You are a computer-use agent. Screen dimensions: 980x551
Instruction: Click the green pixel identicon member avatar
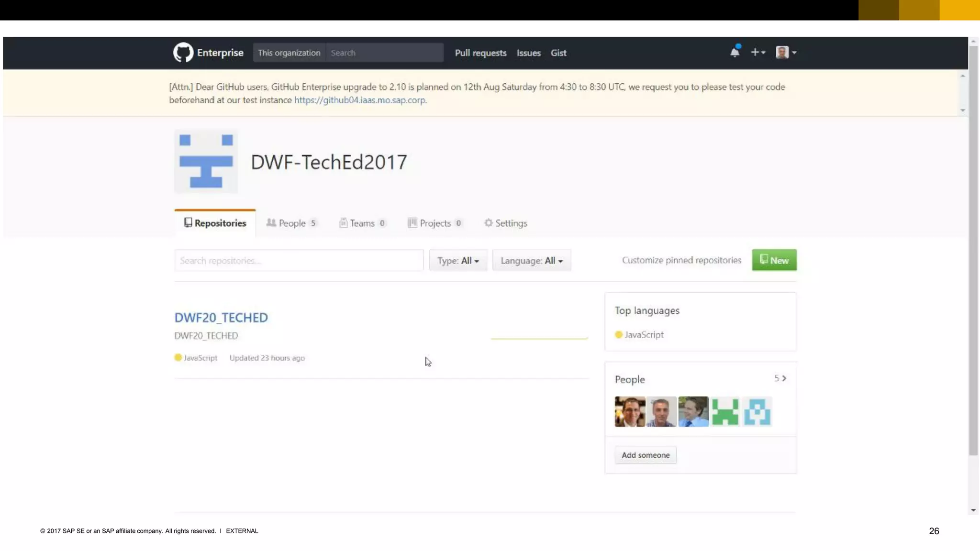725,411
